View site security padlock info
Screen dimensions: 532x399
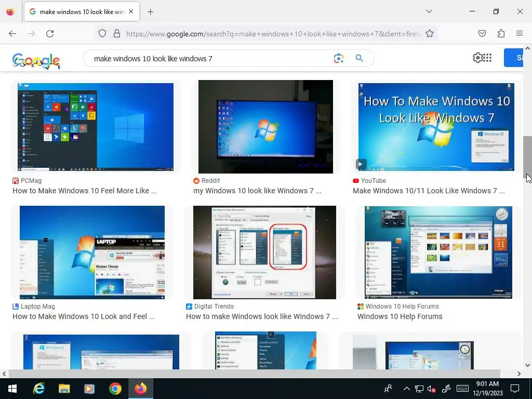point(117,34)
